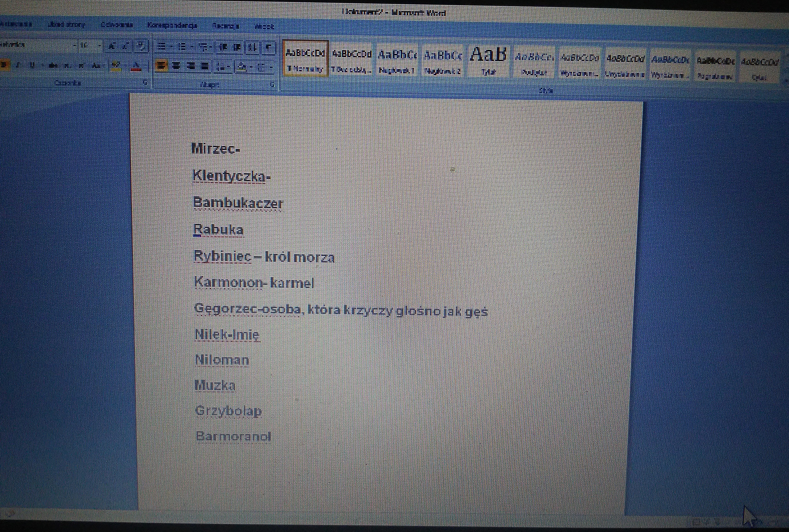The width and height of the screenshot is (789, 532).
Task: Justify the paragraph text
Action: [x=205, y=66]
